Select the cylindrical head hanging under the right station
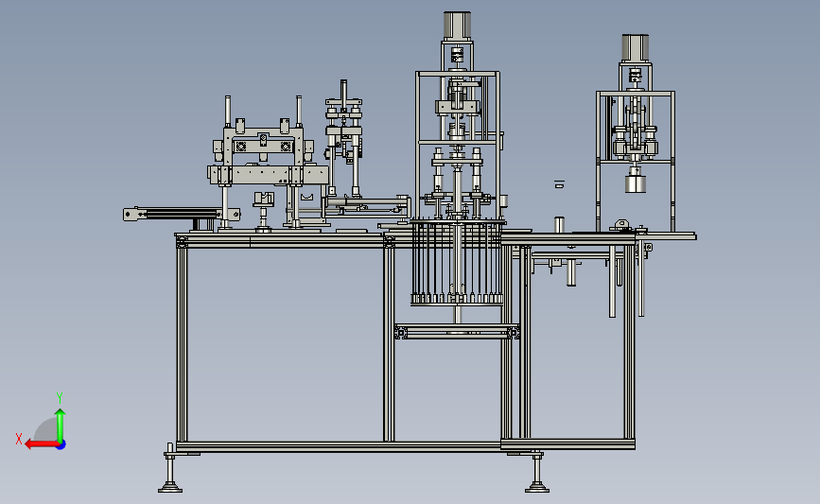The height and width of the screenshot is (504, 820). (x=636, y=184)
